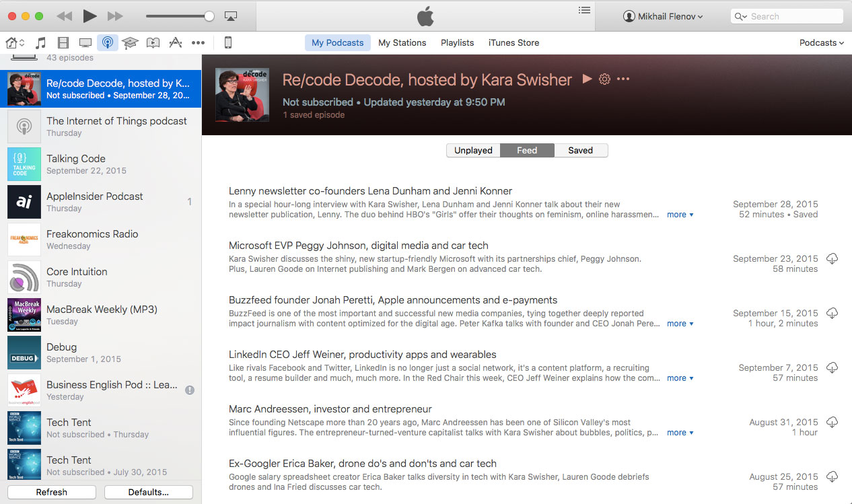Click the Business English Pod alert icon
This screenshot has height=504, width=852.
click(x=190, y=390)
